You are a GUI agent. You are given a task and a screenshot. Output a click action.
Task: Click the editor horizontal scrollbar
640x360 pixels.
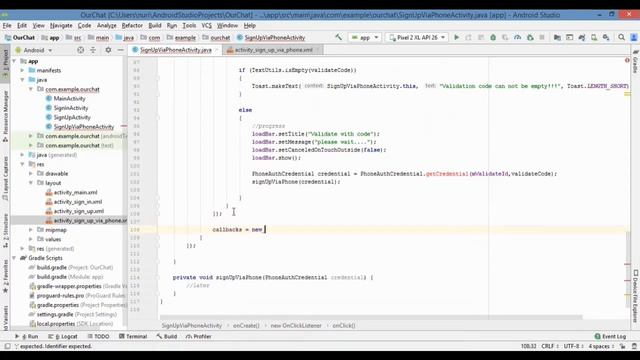(371, 317)
